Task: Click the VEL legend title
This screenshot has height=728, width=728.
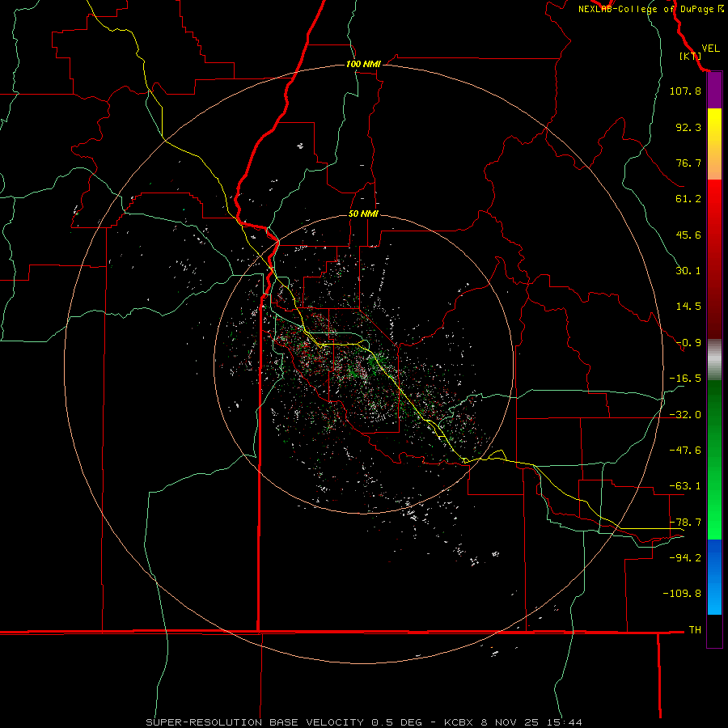Action: tap(710, 48)
